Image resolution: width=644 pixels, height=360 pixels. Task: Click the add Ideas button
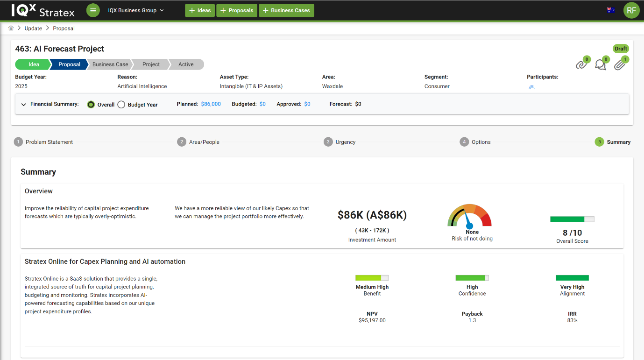[x=200, y=10]
